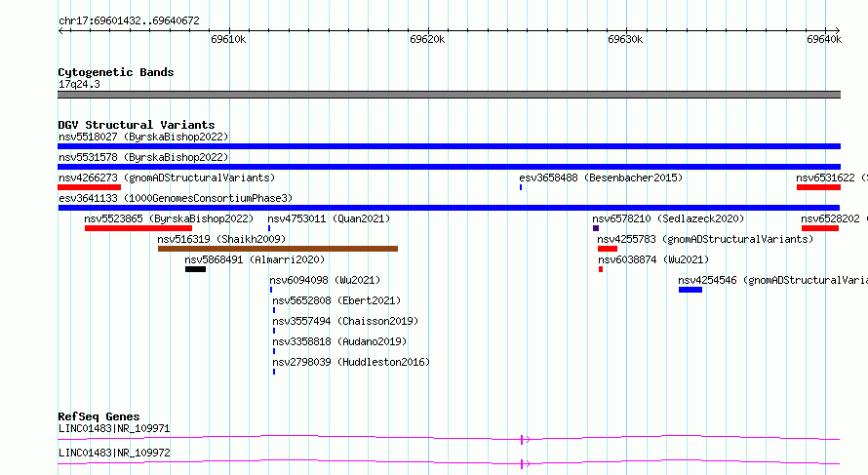Click the LINC01483|NR_109972 gene label

coord(114,453)
